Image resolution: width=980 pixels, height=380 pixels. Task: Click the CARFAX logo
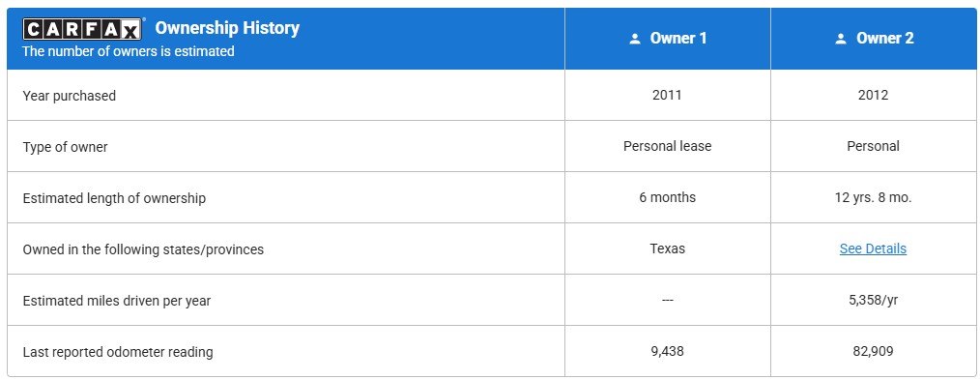[82, 29]
